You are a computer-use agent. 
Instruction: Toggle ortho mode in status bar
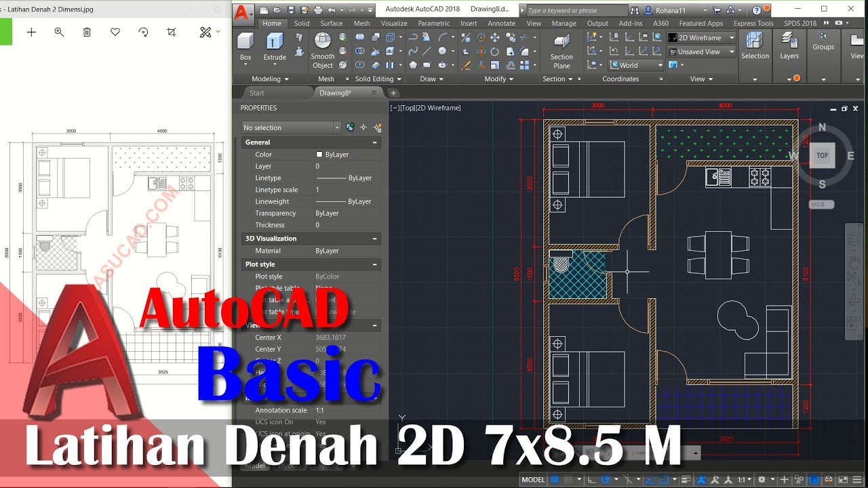[x=592, y=480]
